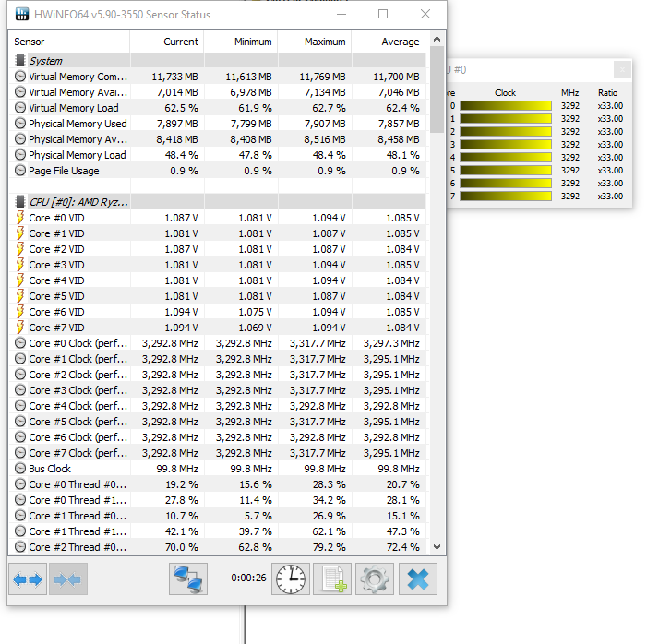
Task: Click the System group chip icon
Action: coord(19,61)
